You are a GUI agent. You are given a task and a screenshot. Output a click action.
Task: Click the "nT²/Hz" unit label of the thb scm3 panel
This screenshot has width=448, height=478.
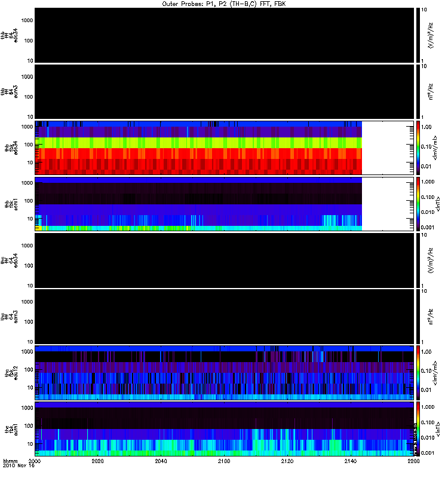coord(431,91)
